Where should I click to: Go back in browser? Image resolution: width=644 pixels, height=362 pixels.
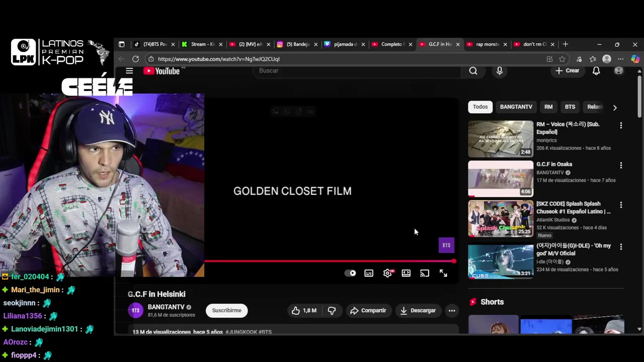pos(121,59)
